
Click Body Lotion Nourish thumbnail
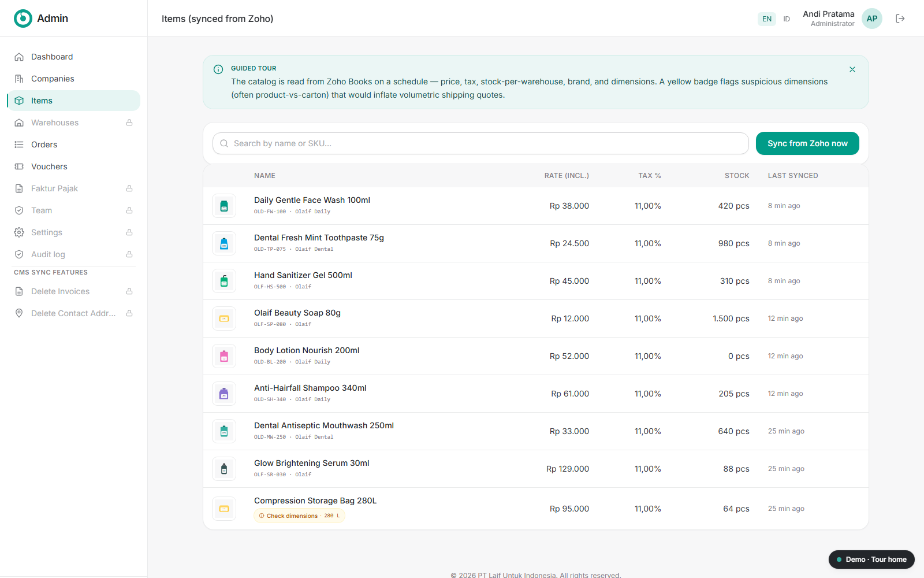pos(224,356)
